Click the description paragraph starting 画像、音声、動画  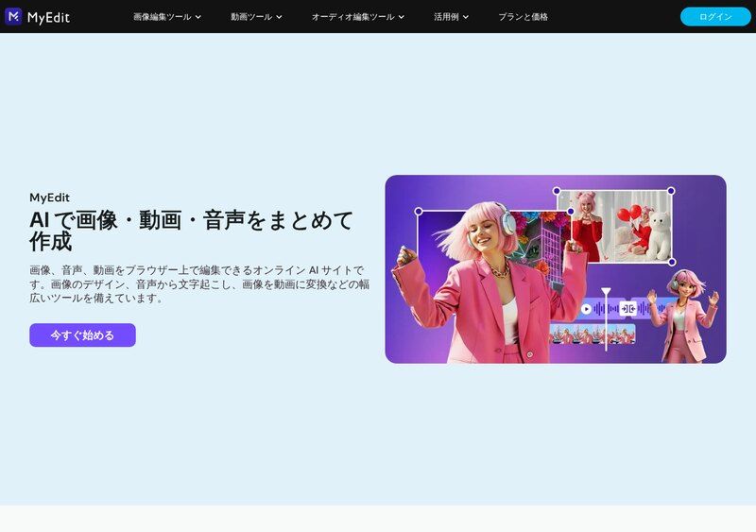(x=199, y=284)
